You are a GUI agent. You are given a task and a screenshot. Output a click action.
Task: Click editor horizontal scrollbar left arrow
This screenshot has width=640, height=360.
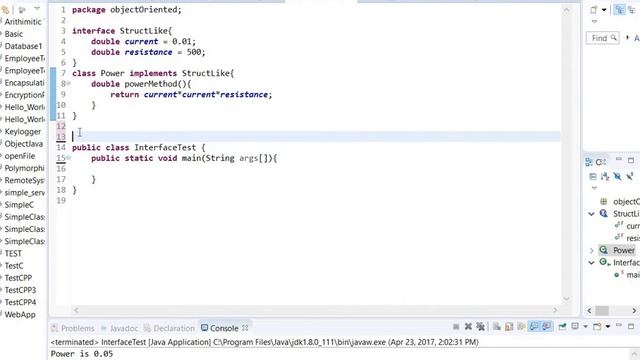[x=76, y=310]
